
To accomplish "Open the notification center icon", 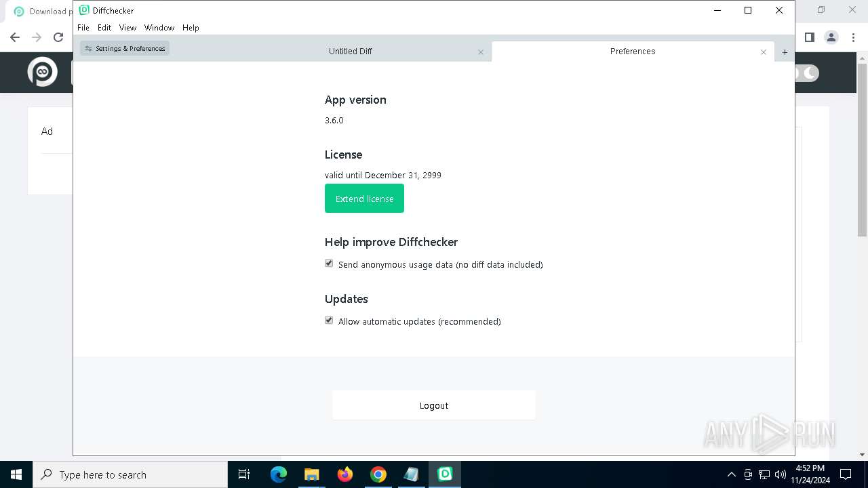I will click(846, 474).
